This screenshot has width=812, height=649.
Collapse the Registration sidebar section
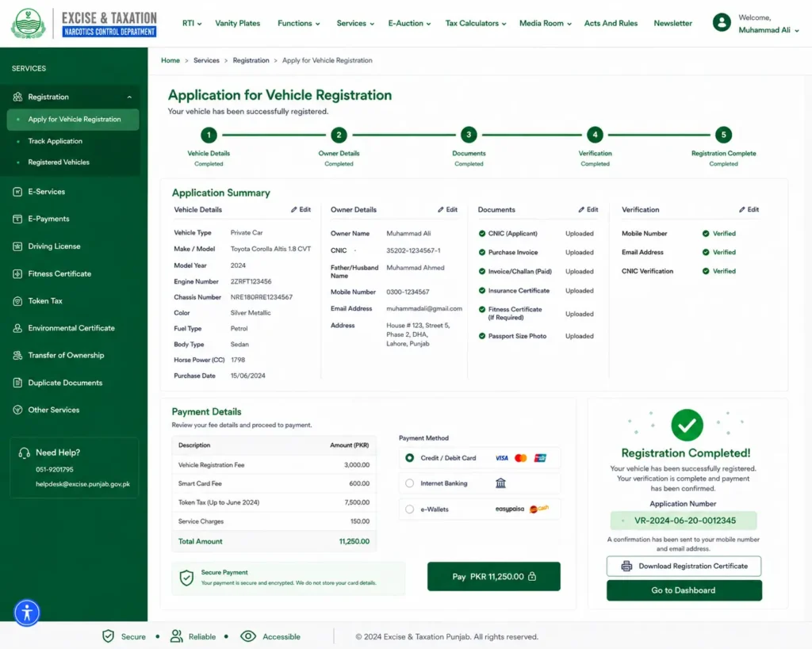click(129, 97)
